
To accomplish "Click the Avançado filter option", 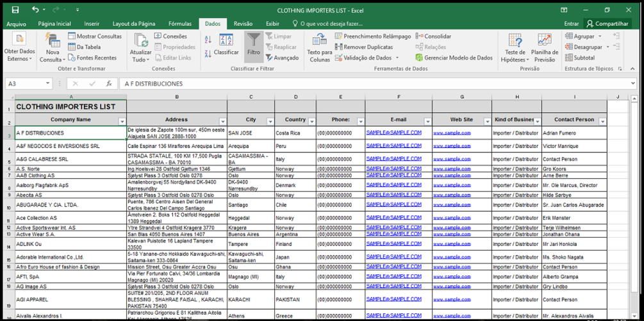I will (282, 58).
